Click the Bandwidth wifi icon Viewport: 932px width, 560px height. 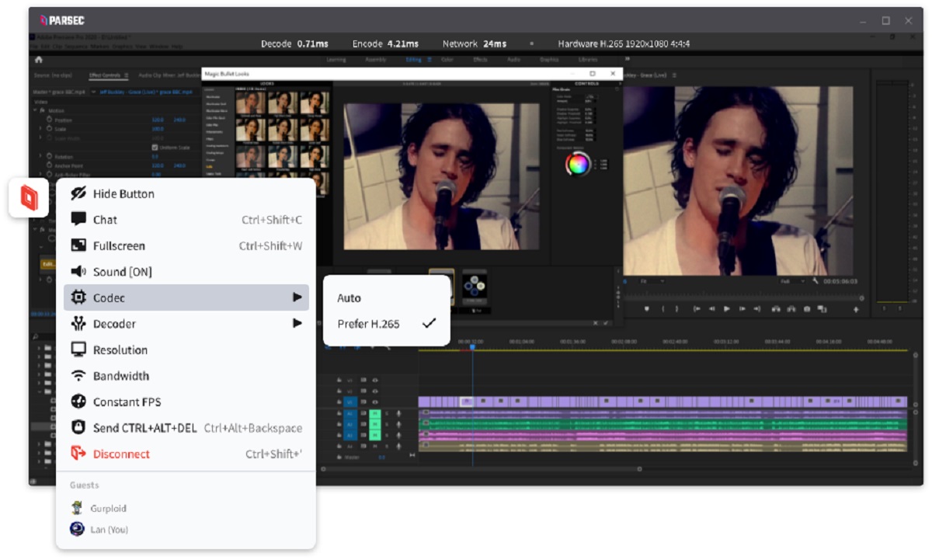pyautogui.click(x=78, y=376)
